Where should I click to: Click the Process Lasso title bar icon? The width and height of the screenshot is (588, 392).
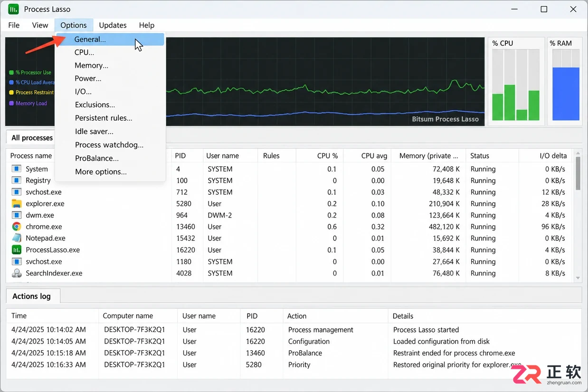click(x=13, y=9)
